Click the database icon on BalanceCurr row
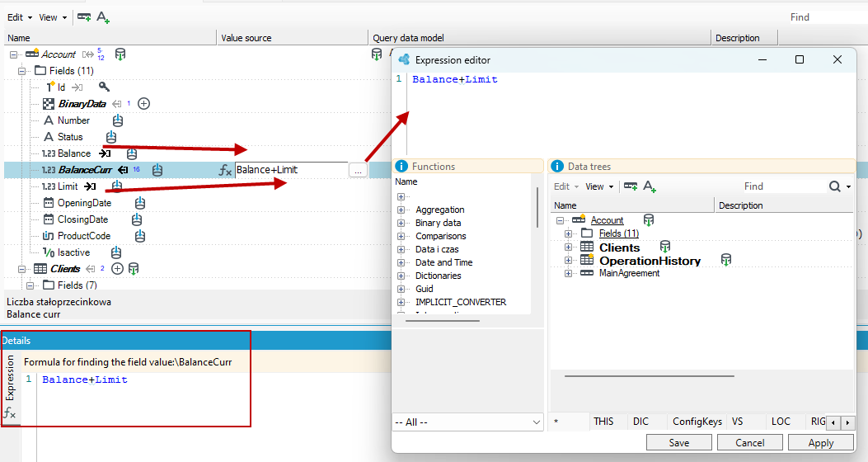Screen dimensions: 868x462 [x=157, y=170]
